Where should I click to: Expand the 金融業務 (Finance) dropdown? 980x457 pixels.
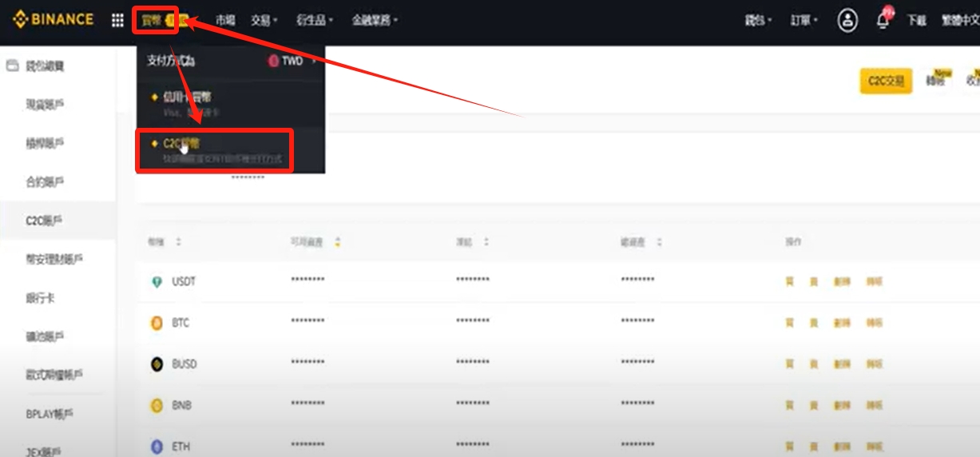tap(375, 21)
